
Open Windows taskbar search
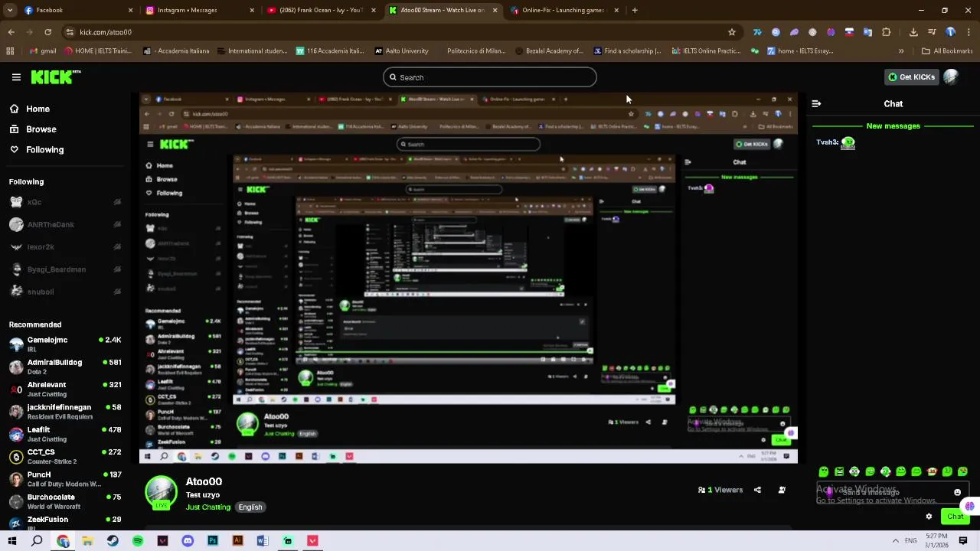[x=37, y=541]
